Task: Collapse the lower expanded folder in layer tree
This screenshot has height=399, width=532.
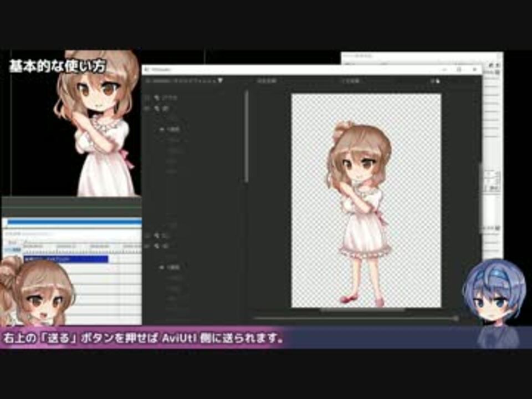Action: 162,267
